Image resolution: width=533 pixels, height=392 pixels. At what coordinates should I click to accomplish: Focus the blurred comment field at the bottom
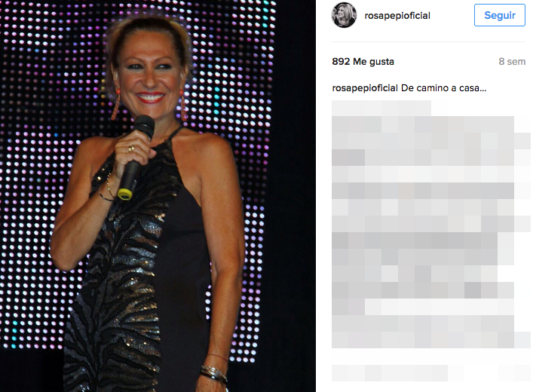390,373
